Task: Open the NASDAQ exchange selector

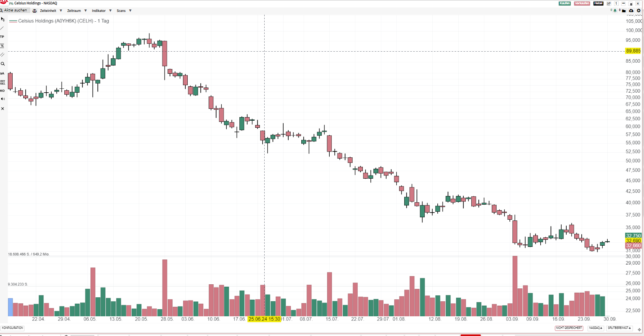Action: coord(595,328)
